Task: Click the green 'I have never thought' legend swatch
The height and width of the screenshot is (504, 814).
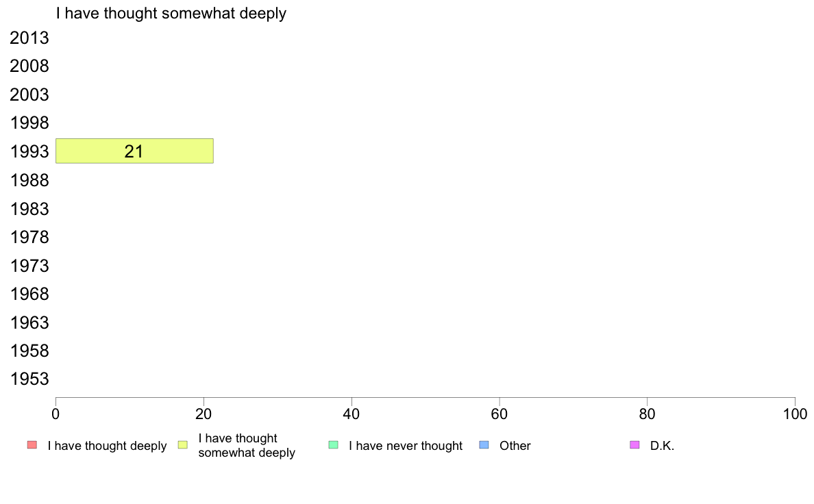Action: point(334,445)
